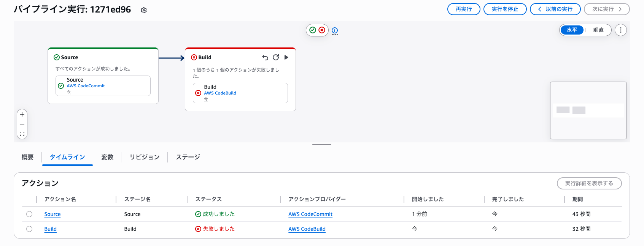The image size is (644, 246).
Task: Open AWS CodeCommit link in Source card
Action: point(86,86)
